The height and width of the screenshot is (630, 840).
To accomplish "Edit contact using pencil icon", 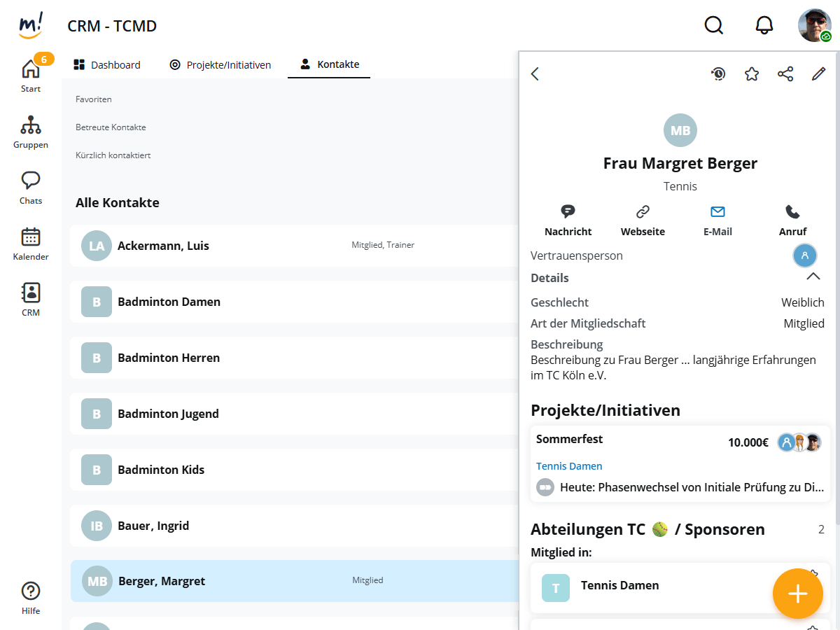I will click(819, 74).
